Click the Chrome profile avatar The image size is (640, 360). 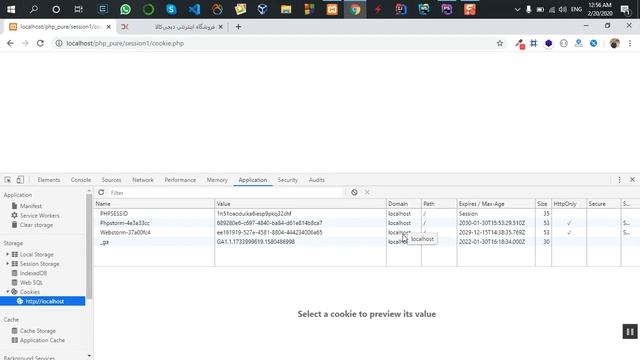tap(614, 43)
